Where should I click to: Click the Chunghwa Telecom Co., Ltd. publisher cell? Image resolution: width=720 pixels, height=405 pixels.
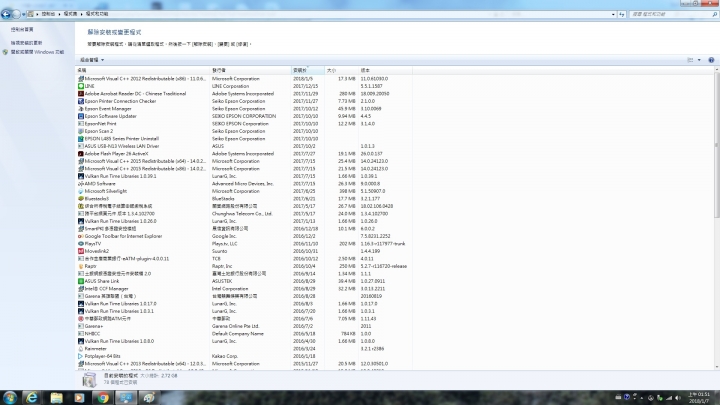[242, 214]
